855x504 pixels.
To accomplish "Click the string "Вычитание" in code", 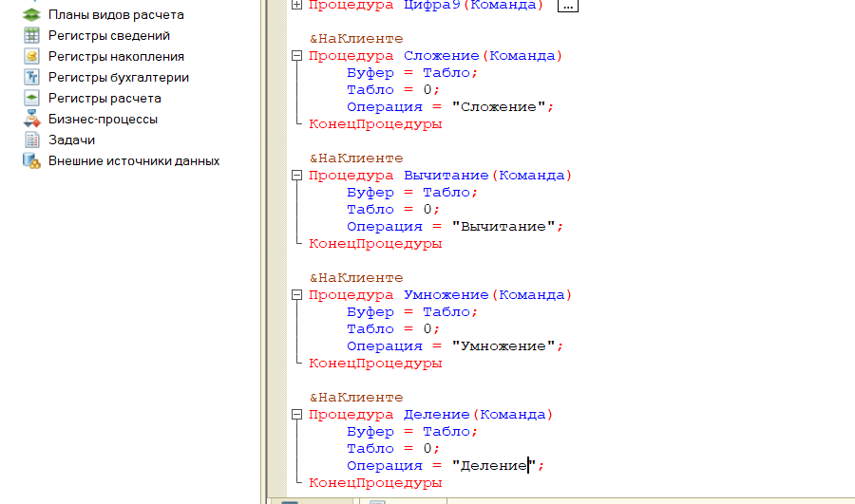I will tap(503, 226).
